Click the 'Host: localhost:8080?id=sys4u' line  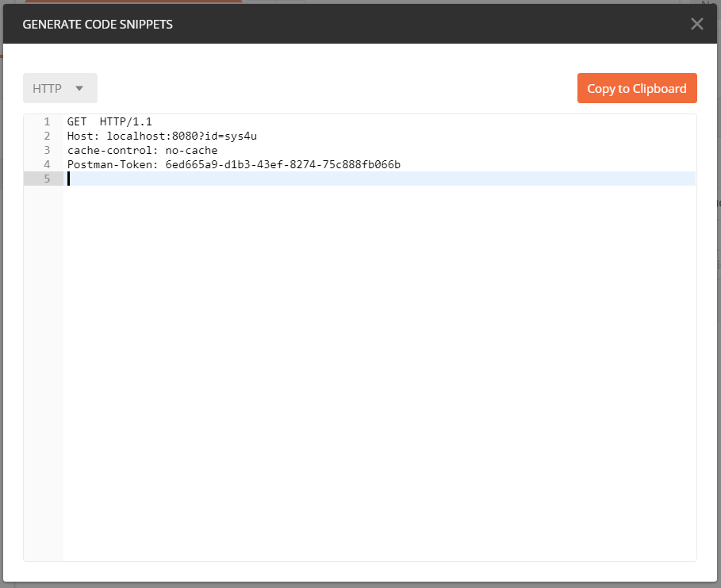[162, 136]
